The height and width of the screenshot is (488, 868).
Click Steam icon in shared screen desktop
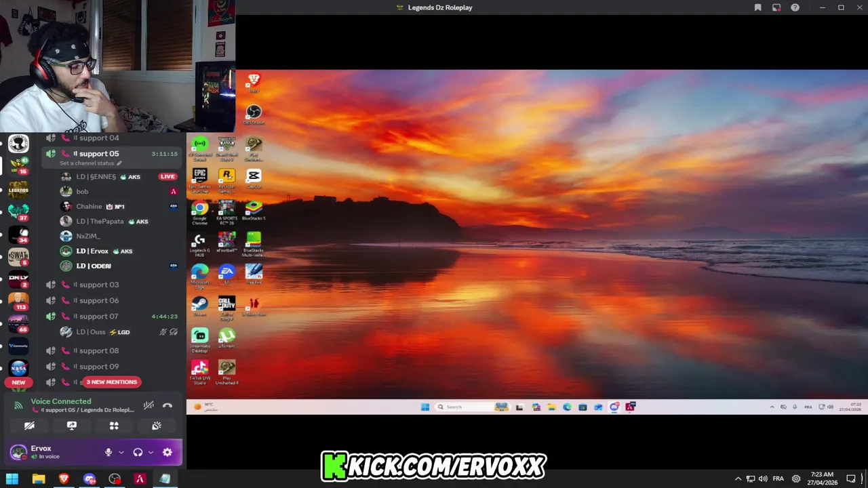click(199, 307)
